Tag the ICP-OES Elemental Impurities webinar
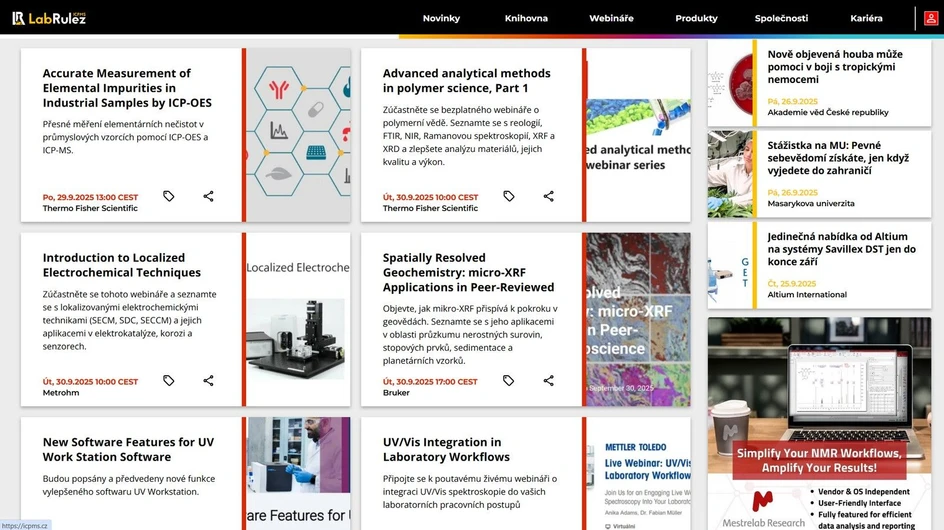 pyautogui.click(x=169, y=196)
